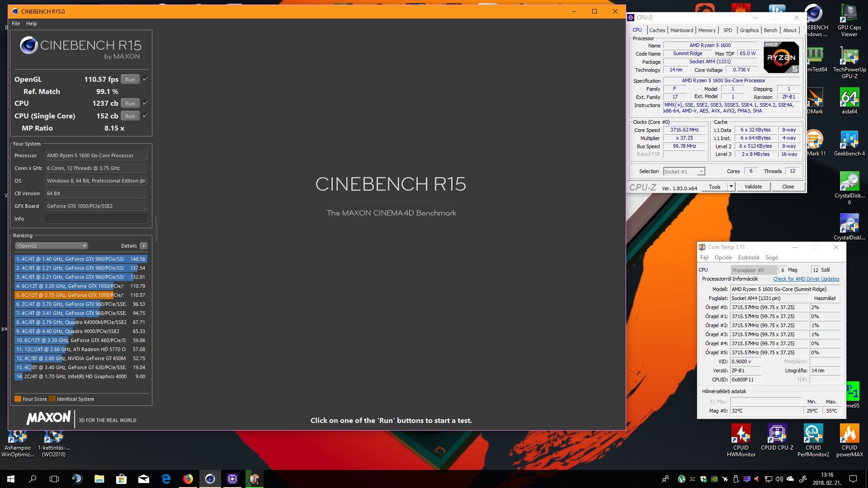Switch to CPU-Z Bench tab

(770, 30)
